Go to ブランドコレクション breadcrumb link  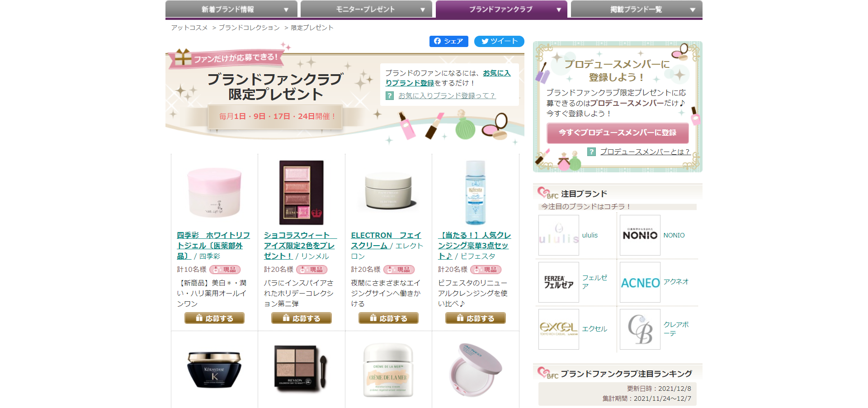click(249, 28)
